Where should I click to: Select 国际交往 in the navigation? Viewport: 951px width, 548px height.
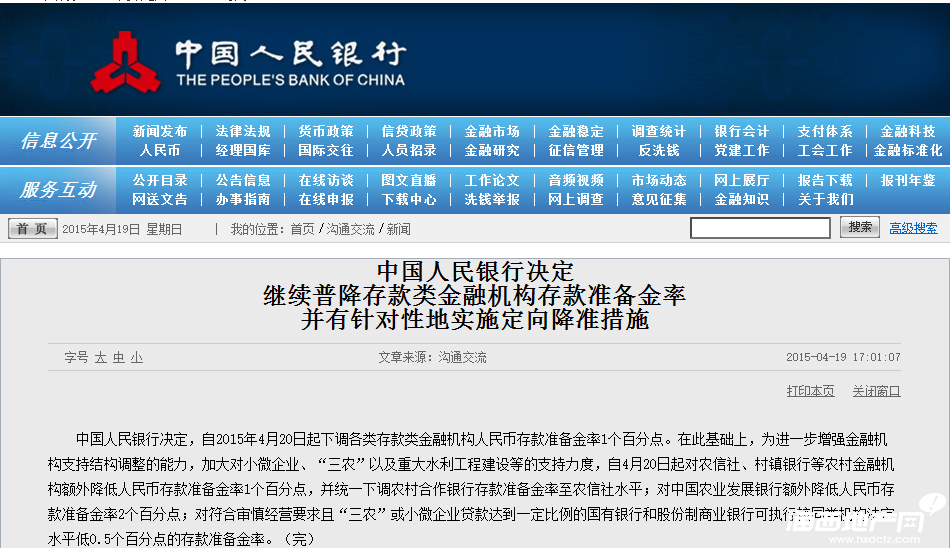click(326, 150)
